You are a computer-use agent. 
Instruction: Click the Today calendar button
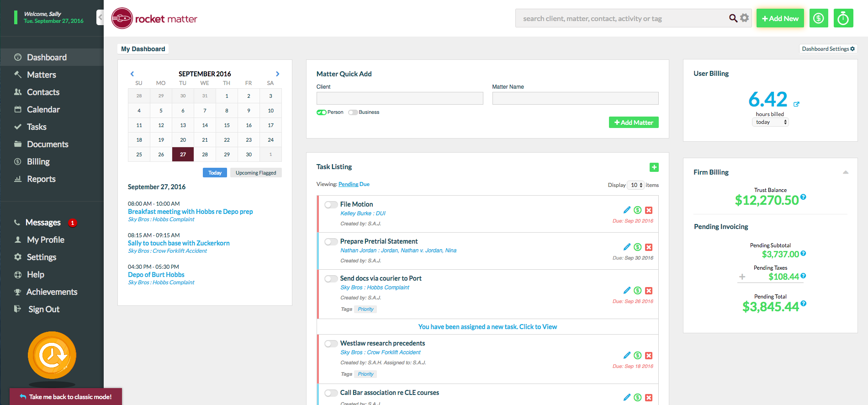[215, 173]
